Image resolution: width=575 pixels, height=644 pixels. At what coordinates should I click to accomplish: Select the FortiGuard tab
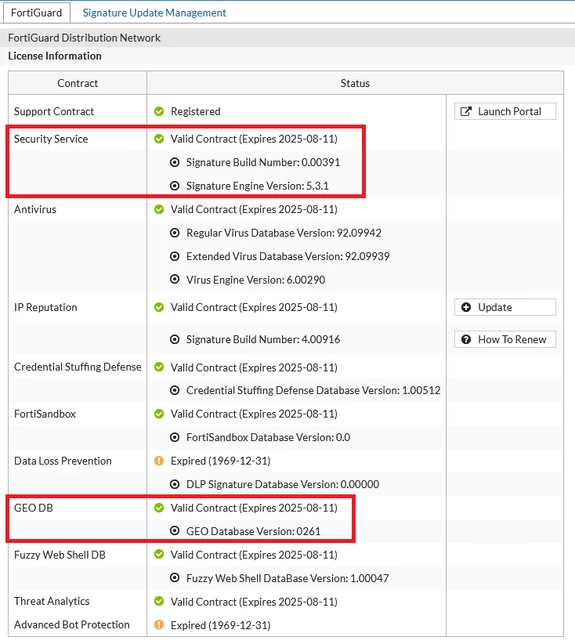37,13
